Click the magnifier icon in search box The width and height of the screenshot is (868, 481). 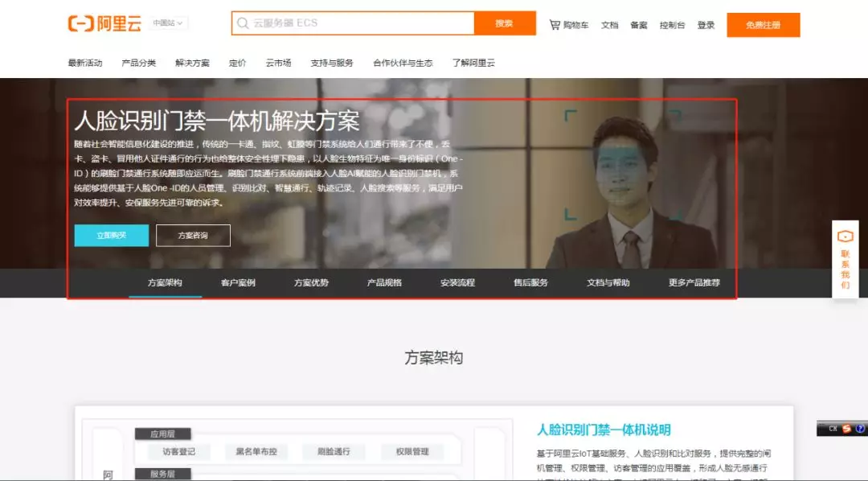pyautogui.click(x=243, y=23)
